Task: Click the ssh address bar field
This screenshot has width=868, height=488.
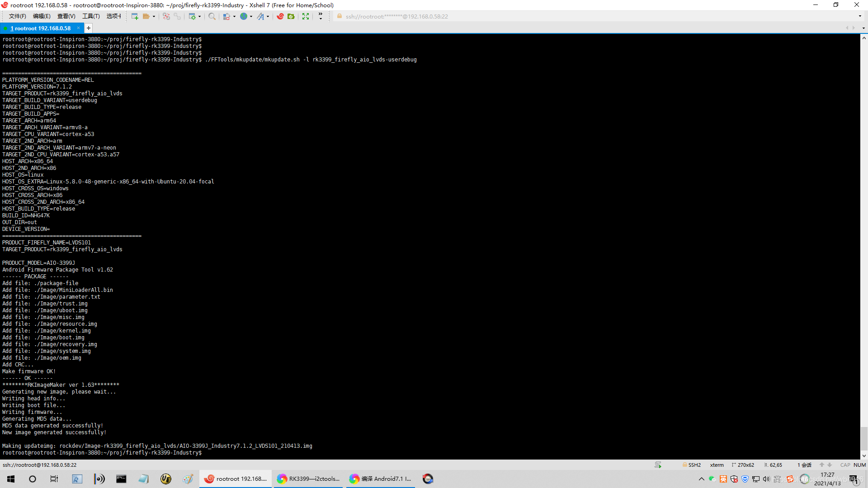Action: (396, 16)
